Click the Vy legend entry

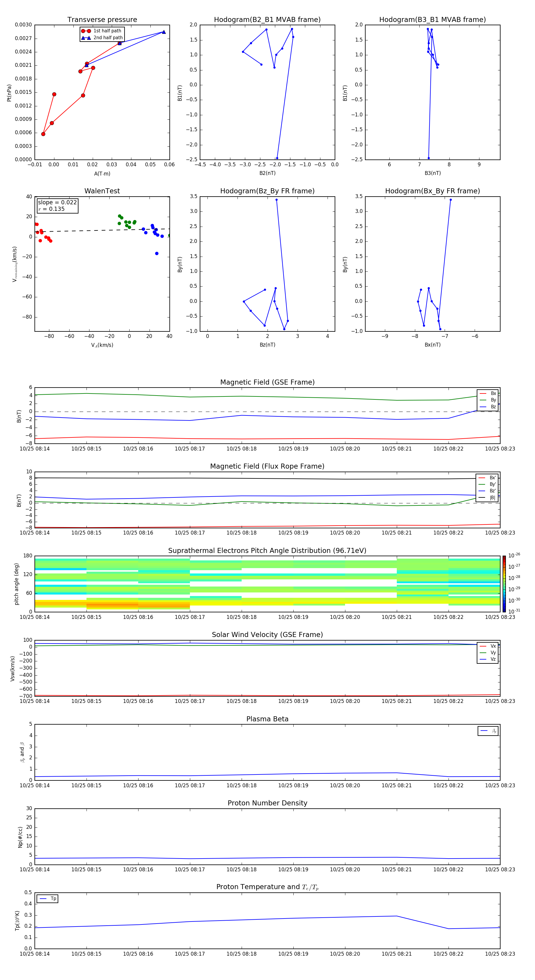coord(488,652)
